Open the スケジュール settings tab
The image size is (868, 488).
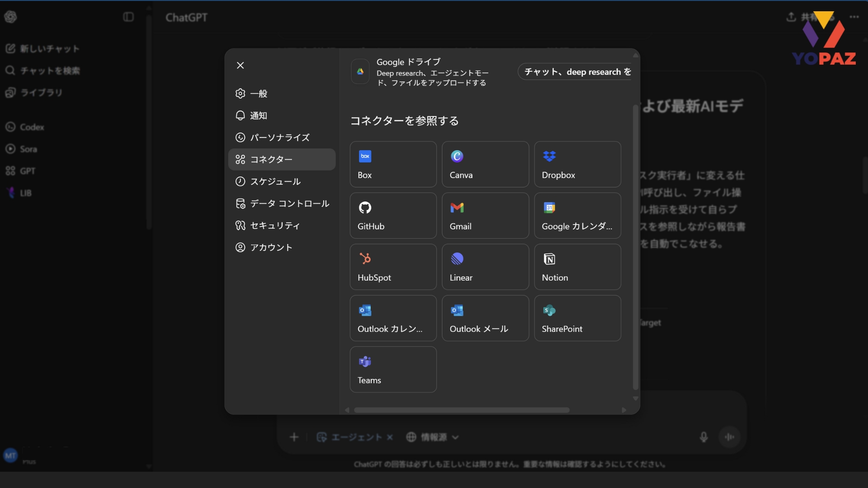tap(282, 182)
